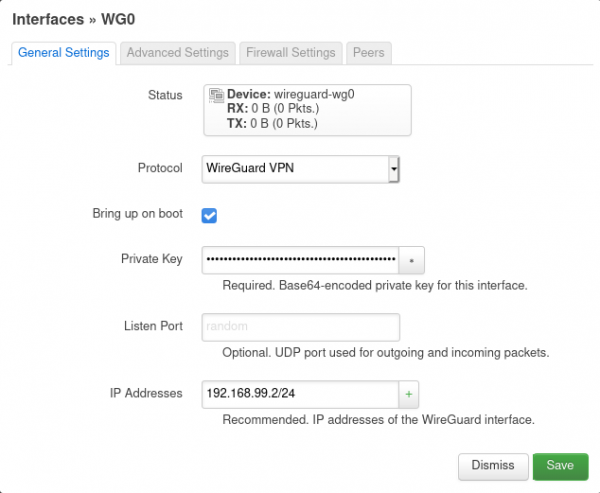Click the IP Addresses field with 192.168.99.2/24
The width and height of the screenshot is (600, 493).
(x=300, y=393)
